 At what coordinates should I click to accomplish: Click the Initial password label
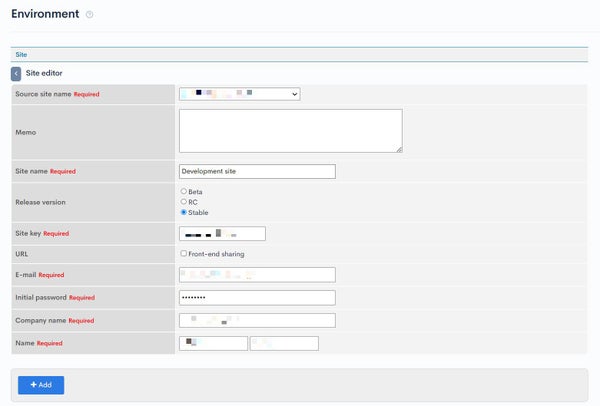(x=41, y=297)
